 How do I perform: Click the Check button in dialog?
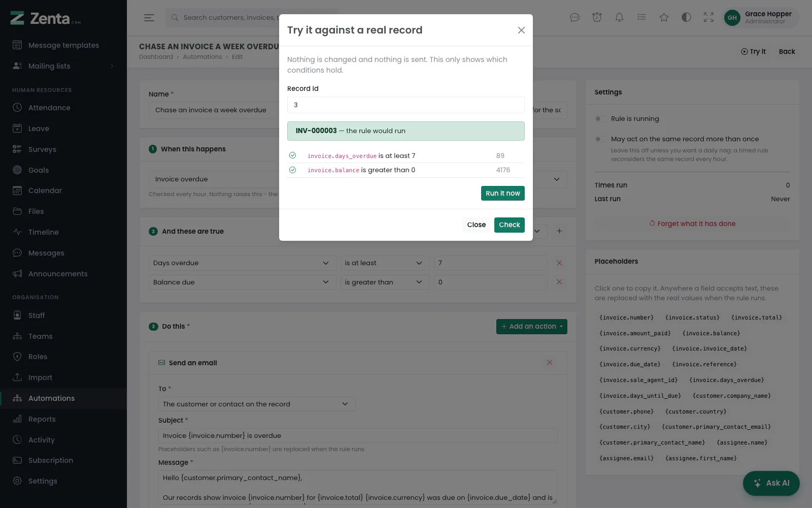[x=509, y=225]
